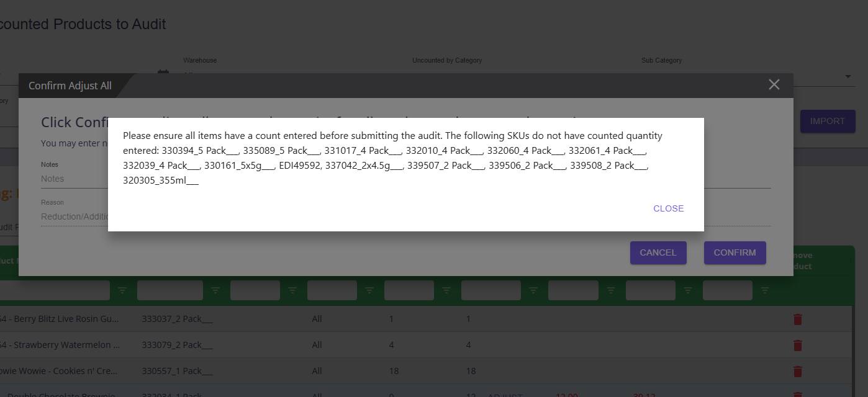Expand the Sub Category dropdown arrow
Screen dimensions: 868x397
pos(848,76)
